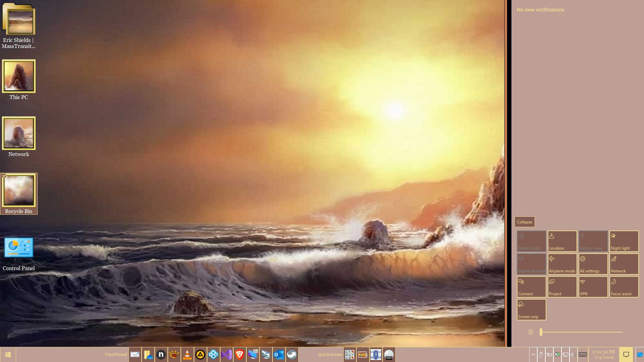This screenshot has height=362, width=644.
Task: Toggle Location quick action
Action: click(x=562, y=241)
